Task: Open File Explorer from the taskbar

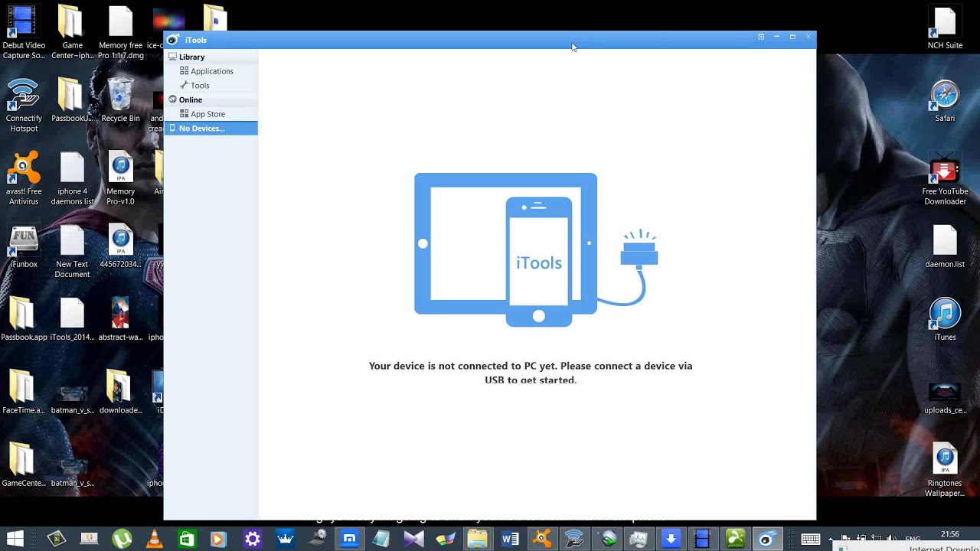Action: 478,539
